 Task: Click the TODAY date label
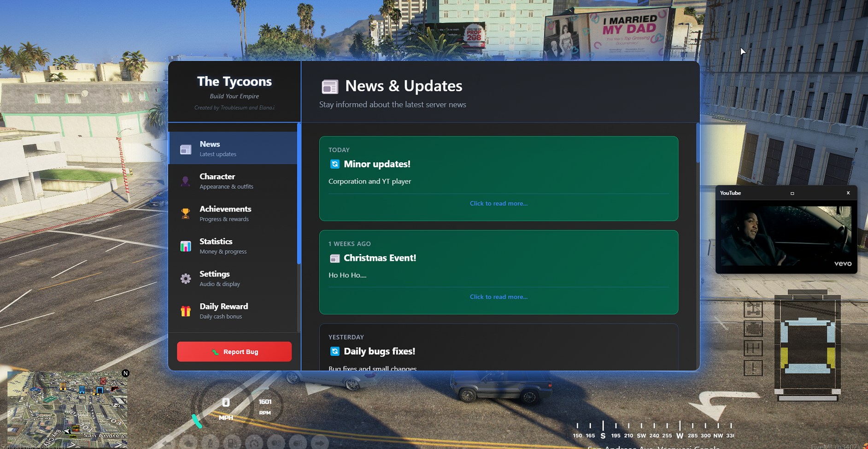(339, 150)
